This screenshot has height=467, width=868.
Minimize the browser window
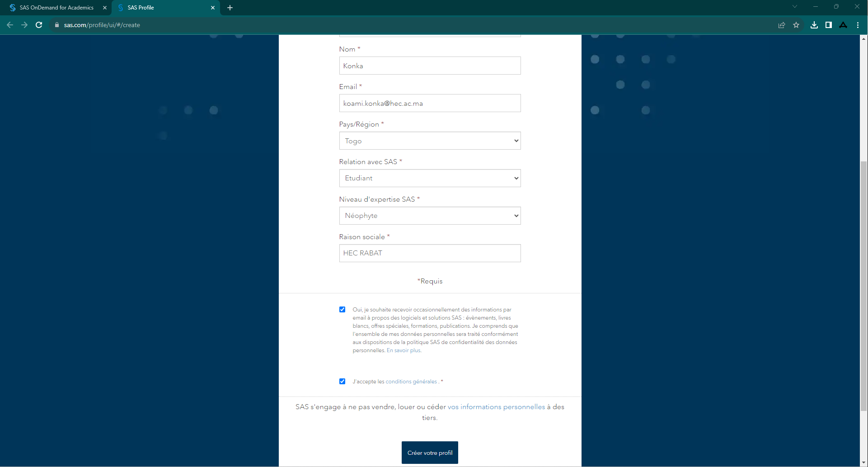click(815, 6)
